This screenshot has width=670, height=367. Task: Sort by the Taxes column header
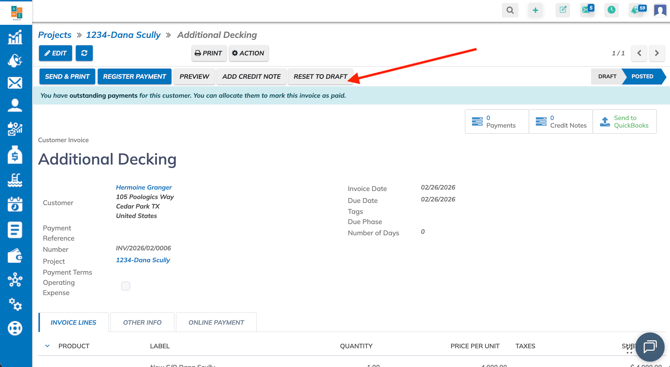[525, 346]
